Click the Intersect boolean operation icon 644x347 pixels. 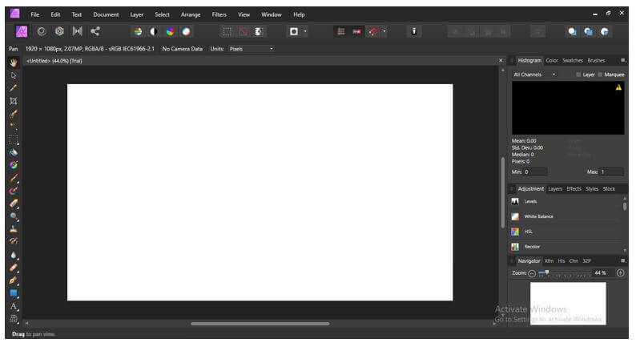(x=605, y=32)
